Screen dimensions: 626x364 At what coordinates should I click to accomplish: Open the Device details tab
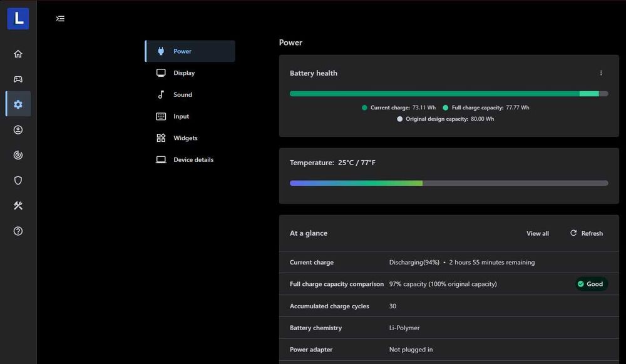point(190,159)
